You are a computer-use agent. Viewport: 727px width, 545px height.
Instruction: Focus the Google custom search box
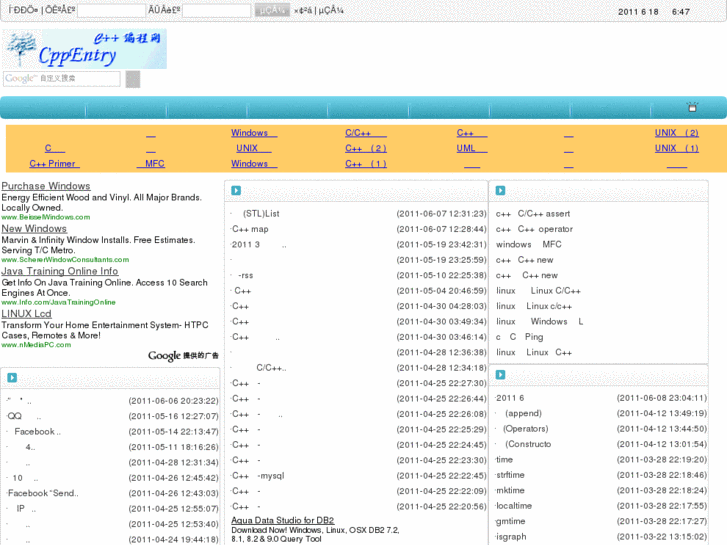pyautogui.click(x=62, y=79)
